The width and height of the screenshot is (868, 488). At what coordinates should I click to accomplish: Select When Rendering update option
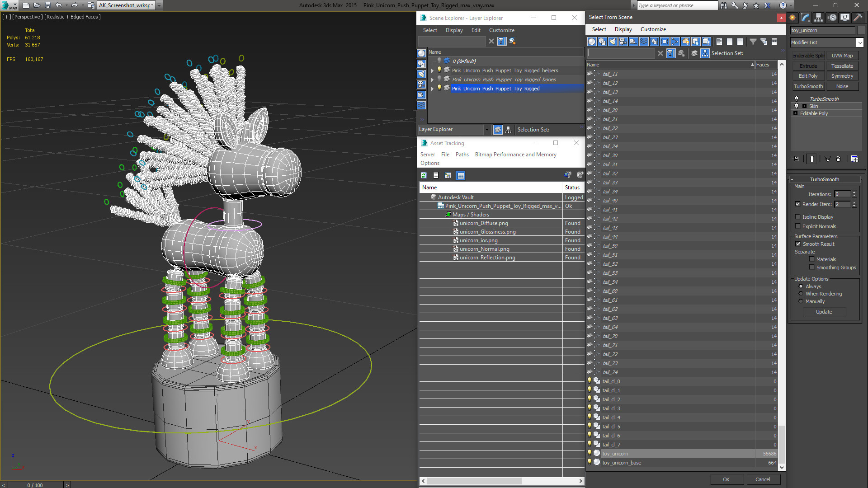pyautogui.click(x=801, y=294)
